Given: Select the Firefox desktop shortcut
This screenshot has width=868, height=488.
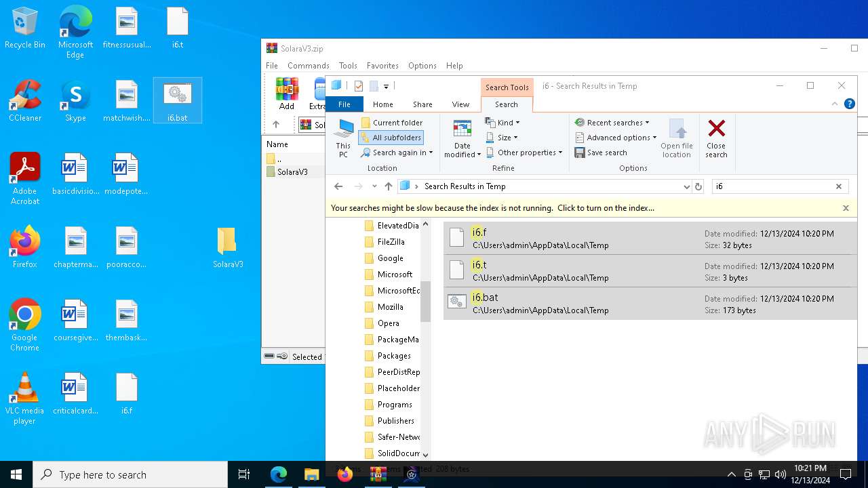Looking at the screenshot, I should 25,247.
